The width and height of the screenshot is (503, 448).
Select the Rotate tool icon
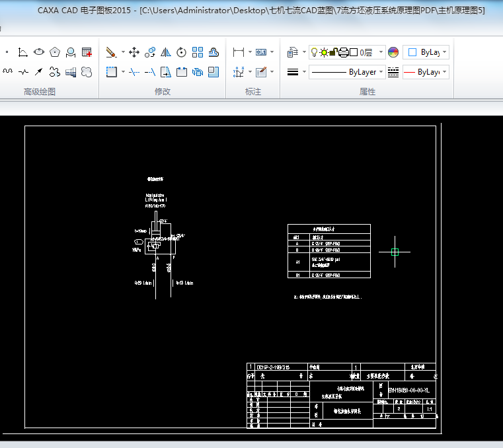pyautogui.click(x=181, y=52)
